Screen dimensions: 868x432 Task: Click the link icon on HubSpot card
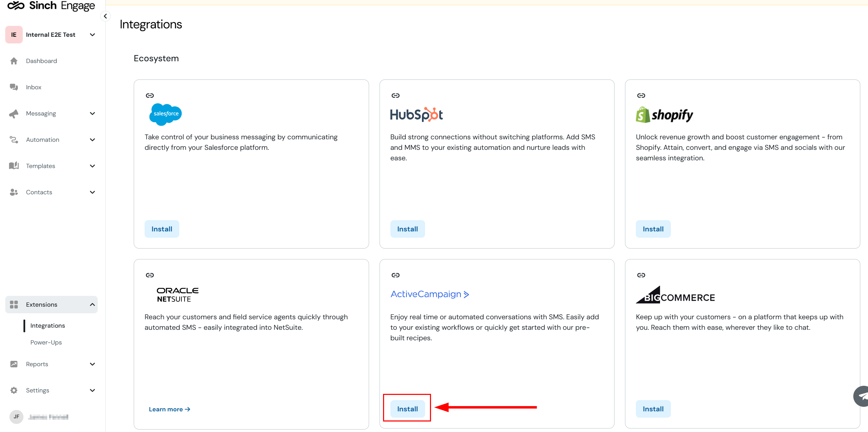click(x=396, y=96)
